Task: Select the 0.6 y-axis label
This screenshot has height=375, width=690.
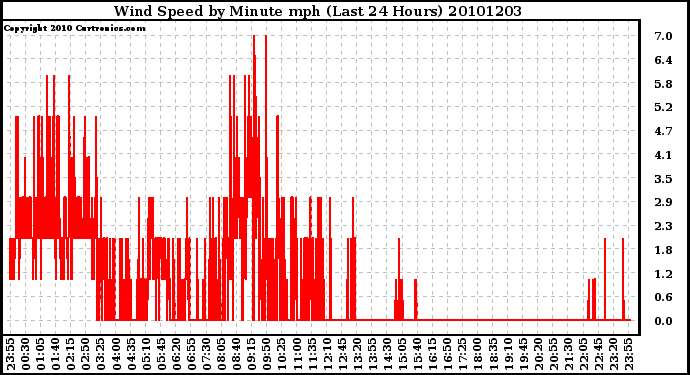Action: tap(663, 298)
